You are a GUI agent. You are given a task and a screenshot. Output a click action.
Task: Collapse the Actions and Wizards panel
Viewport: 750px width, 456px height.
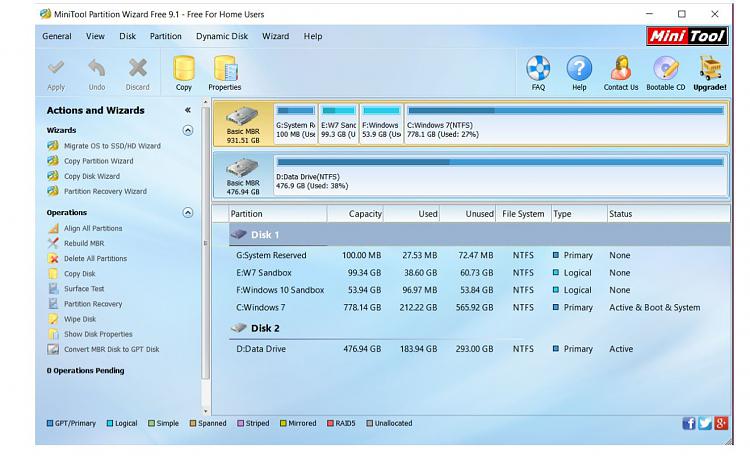tap(188, 110)
